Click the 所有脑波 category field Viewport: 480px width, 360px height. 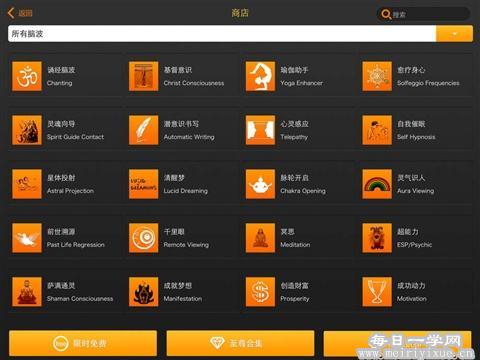[222, 34]
